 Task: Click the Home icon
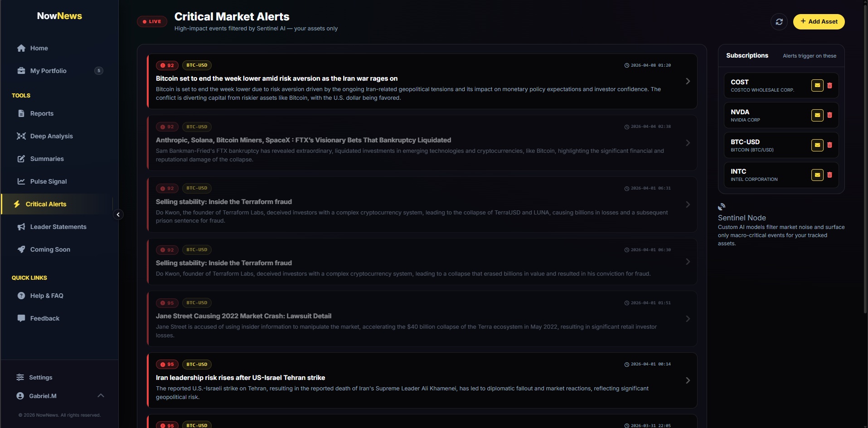(21, 48)
